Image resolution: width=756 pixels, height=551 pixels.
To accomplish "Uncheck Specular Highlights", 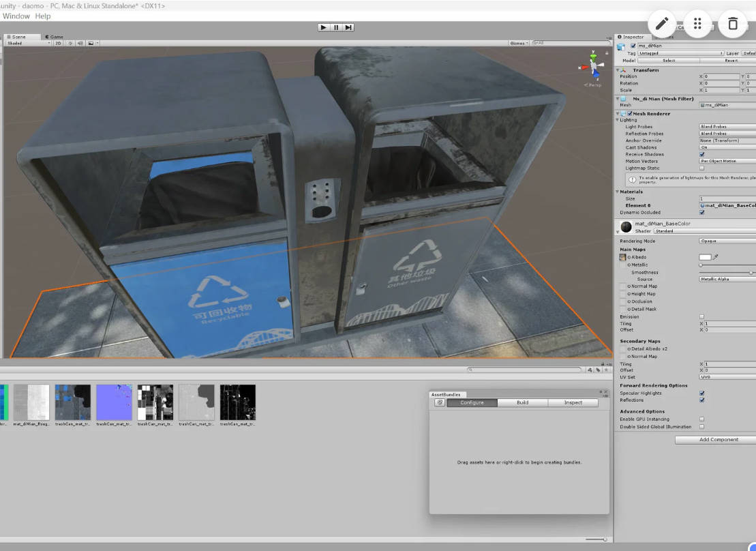I will pos(702,393).
